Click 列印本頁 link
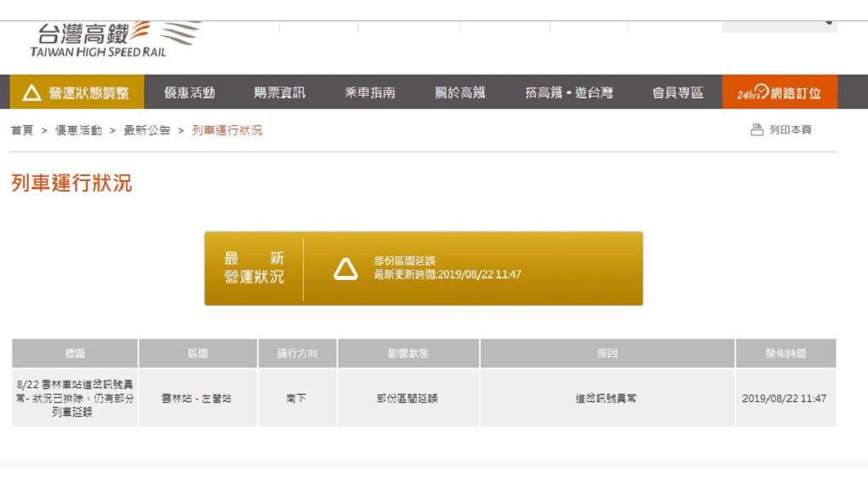868x488 pixels. tap(790, 129)
